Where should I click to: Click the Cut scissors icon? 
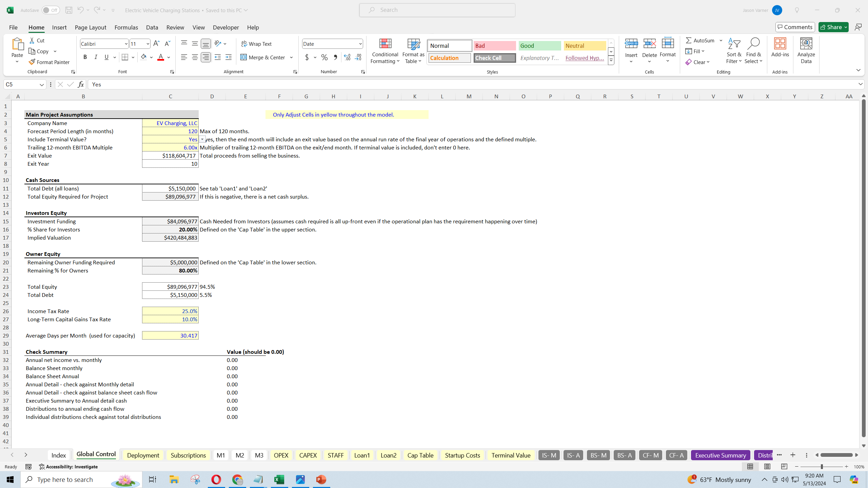coord(32,41)
